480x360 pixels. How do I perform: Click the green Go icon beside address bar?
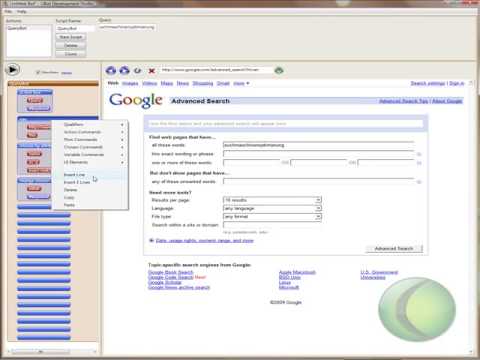pos(279,70)
